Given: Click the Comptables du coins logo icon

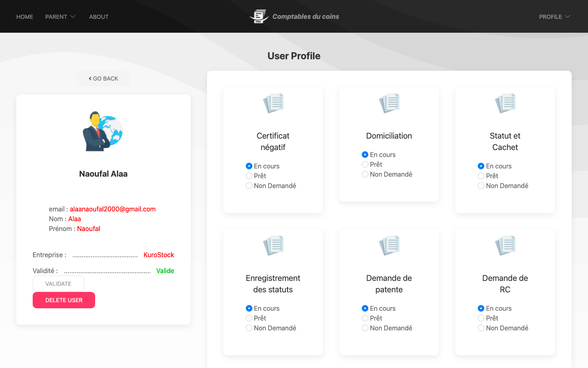Looking at the screenshot, I should coord(259,16).
